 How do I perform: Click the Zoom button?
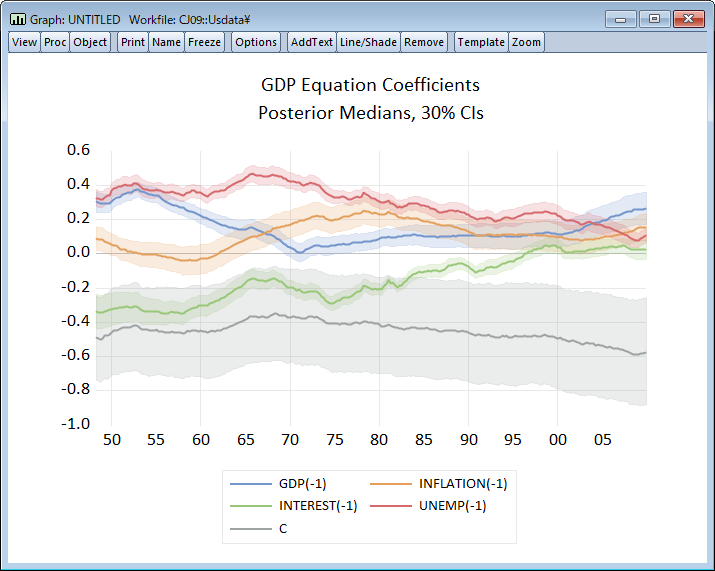526,42
